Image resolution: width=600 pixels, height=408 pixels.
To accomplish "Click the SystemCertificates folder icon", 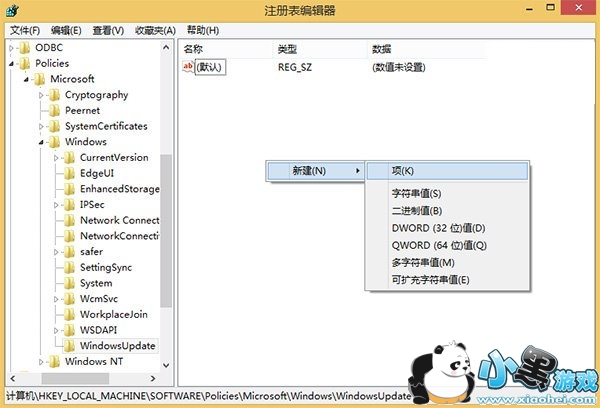I will (55, 126).
